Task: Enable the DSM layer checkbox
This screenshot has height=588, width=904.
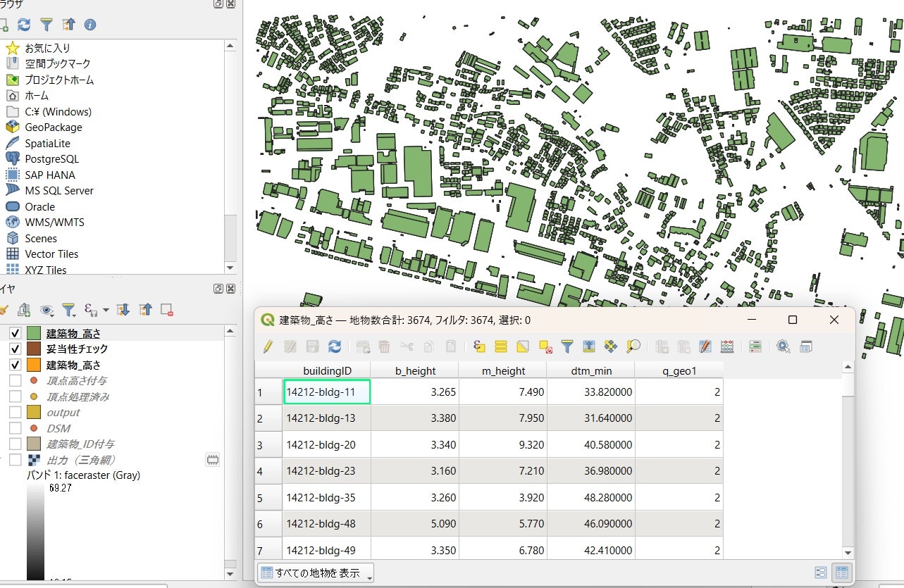Action: coord(16,428)
